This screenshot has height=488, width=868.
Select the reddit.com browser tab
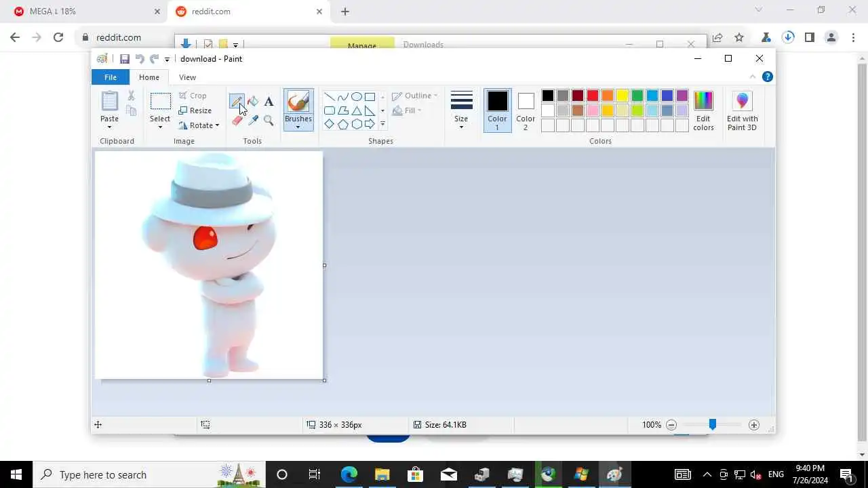click(x=248, y=12)
